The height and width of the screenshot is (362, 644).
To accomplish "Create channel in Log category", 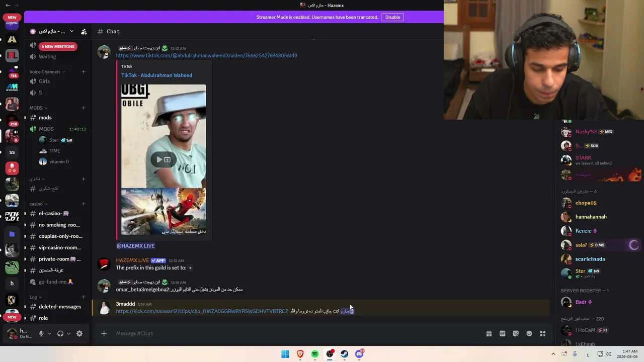I will (x=84, y=297).
